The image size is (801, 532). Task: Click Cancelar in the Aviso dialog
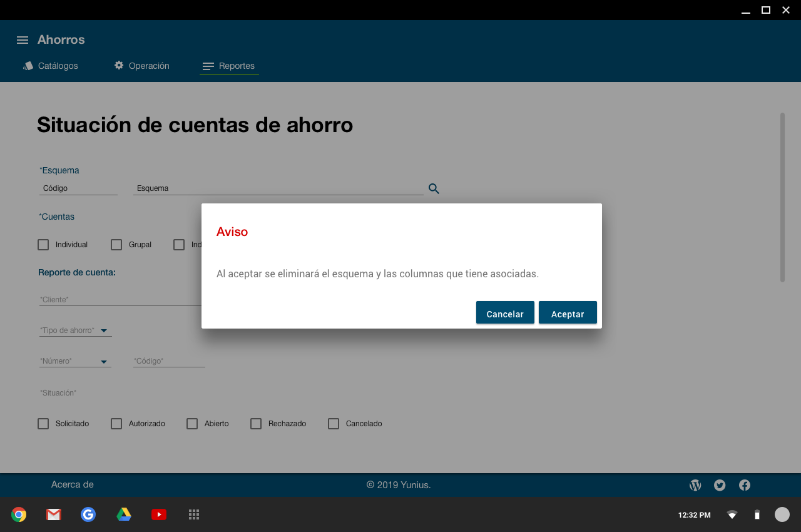(505, 313)
